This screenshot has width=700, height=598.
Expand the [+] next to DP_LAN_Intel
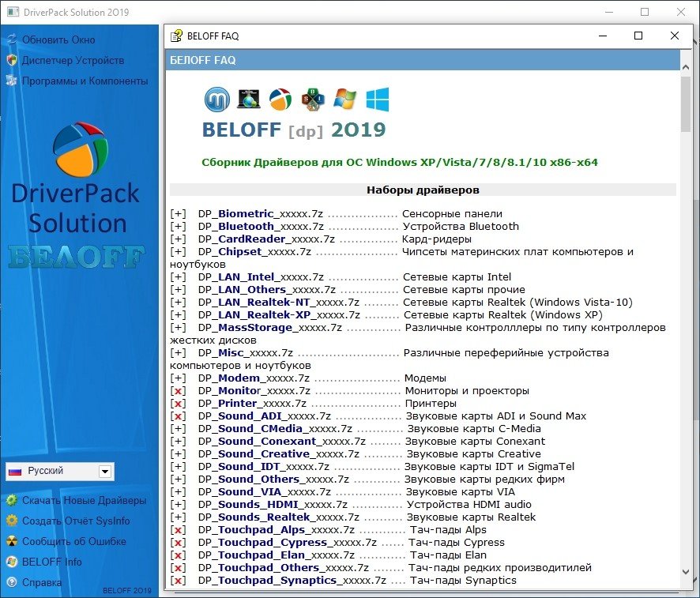tap(178, 277)
